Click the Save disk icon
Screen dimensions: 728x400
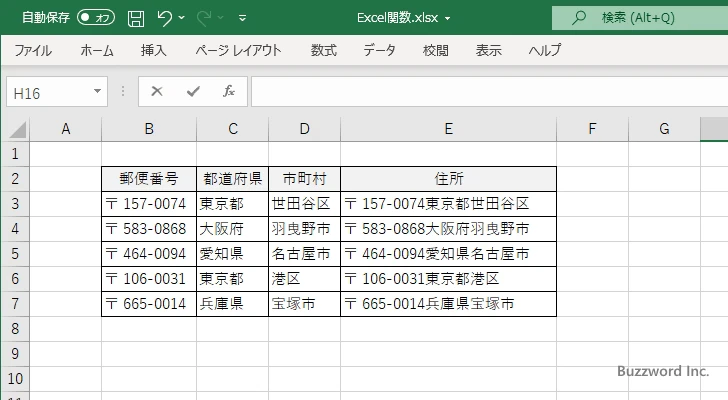(136, 18)
